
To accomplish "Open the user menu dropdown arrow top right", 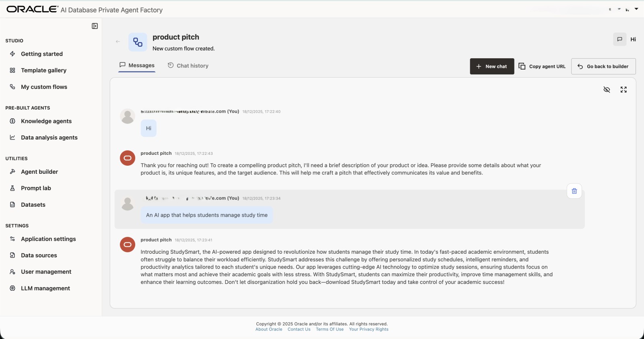I will pyautogui.click(x=636, y=9).
